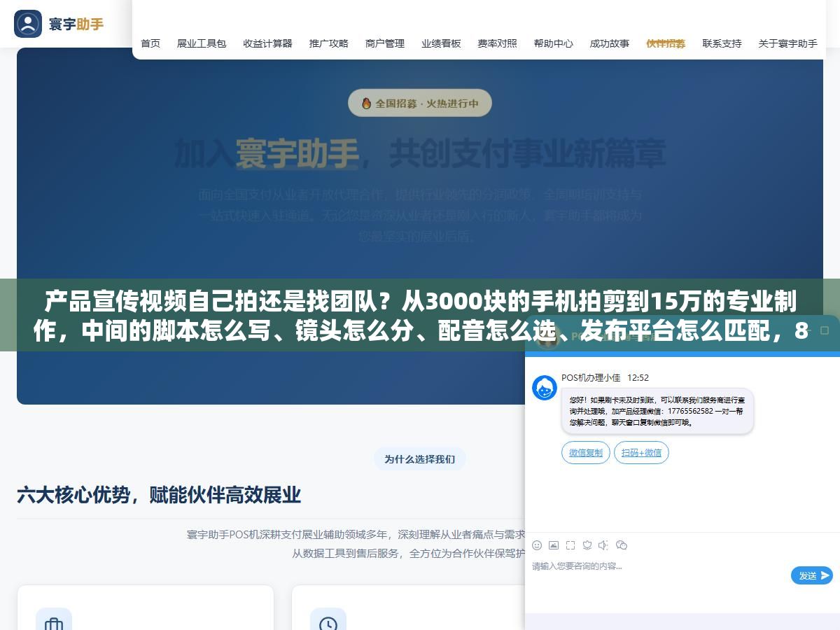Send the chat message with 发送

[x=812, y=575]
